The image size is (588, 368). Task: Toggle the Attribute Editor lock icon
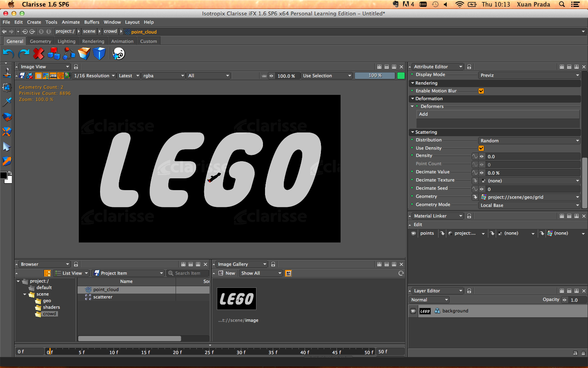(469, 67)
